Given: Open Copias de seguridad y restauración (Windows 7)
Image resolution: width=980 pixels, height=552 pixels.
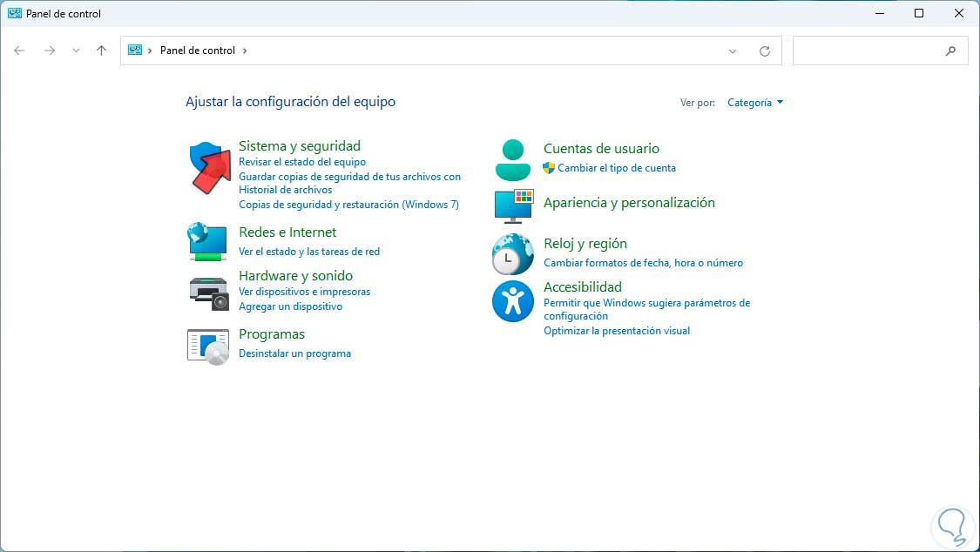Looking at the screenshot, I should click(x=348, y=205).
